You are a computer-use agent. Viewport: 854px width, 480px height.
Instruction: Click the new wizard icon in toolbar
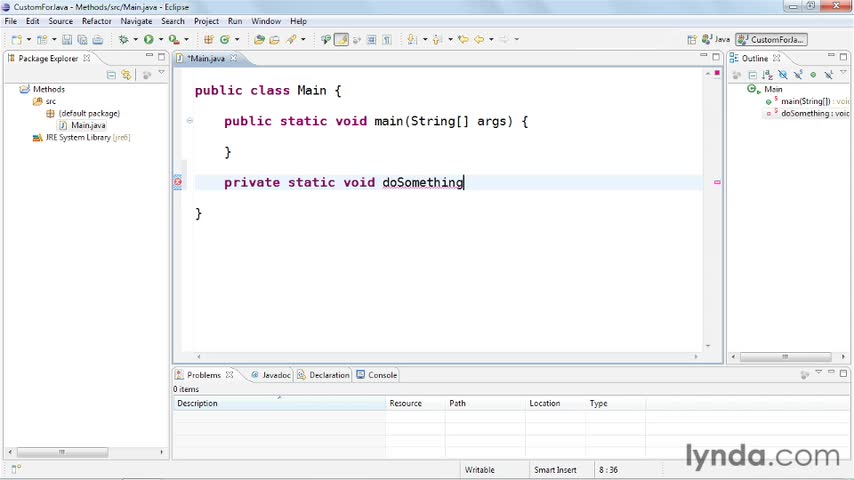point(42,39)
